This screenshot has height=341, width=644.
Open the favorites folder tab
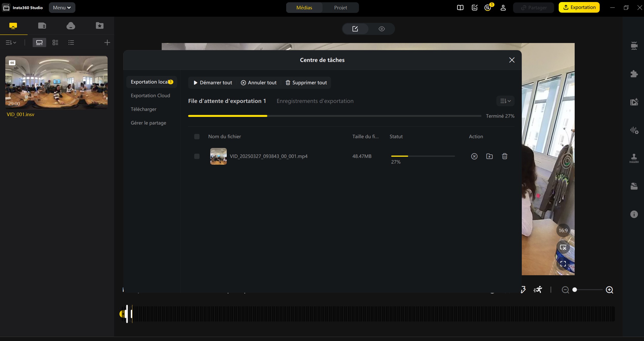[x=99, y=26]
